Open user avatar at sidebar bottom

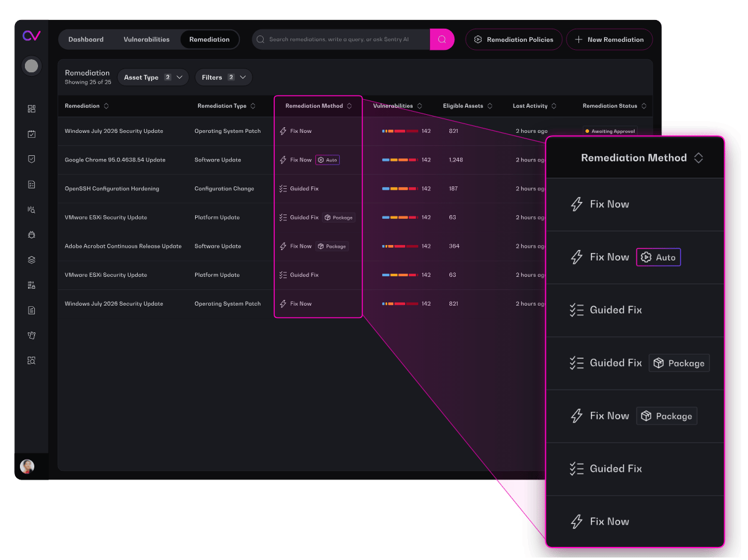(27, 466)
